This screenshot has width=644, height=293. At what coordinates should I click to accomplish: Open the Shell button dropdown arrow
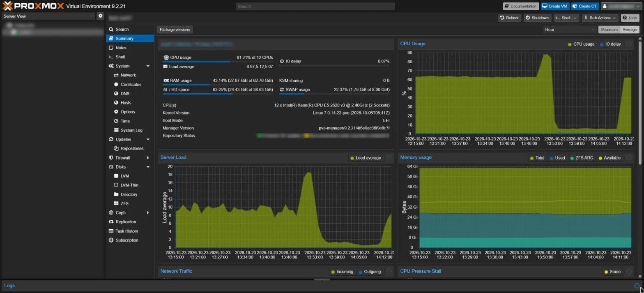pos(575,18)
